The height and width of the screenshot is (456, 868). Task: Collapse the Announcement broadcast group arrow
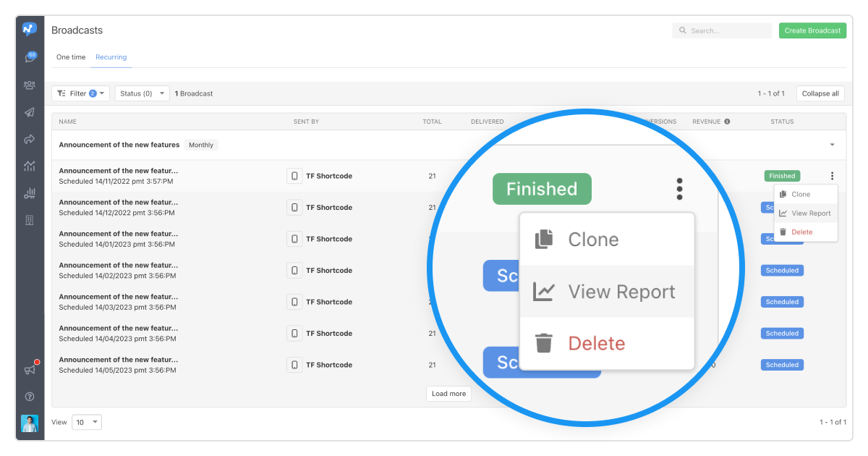(x=833, y=145)
